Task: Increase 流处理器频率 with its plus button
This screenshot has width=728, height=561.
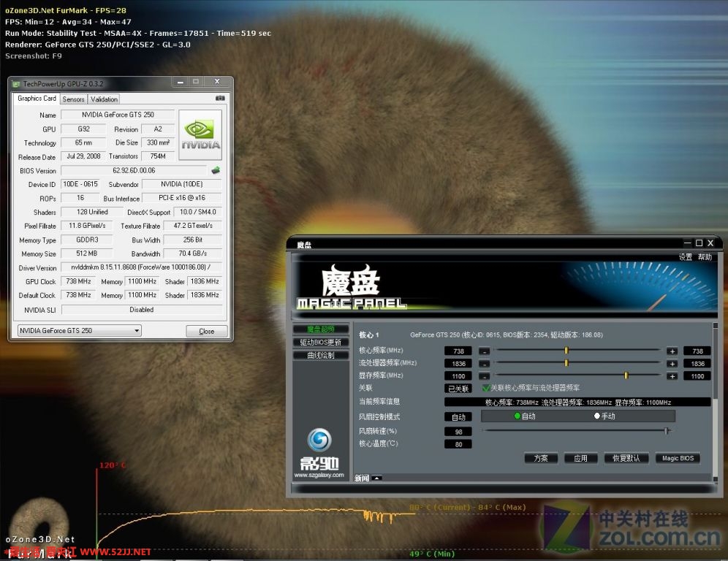Action: pos(672,364)
